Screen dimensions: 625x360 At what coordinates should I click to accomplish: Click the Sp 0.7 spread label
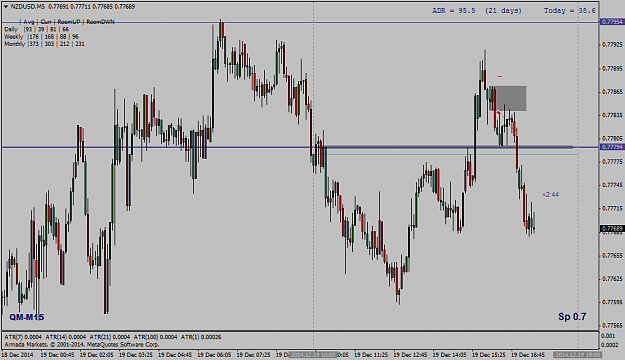572,317
